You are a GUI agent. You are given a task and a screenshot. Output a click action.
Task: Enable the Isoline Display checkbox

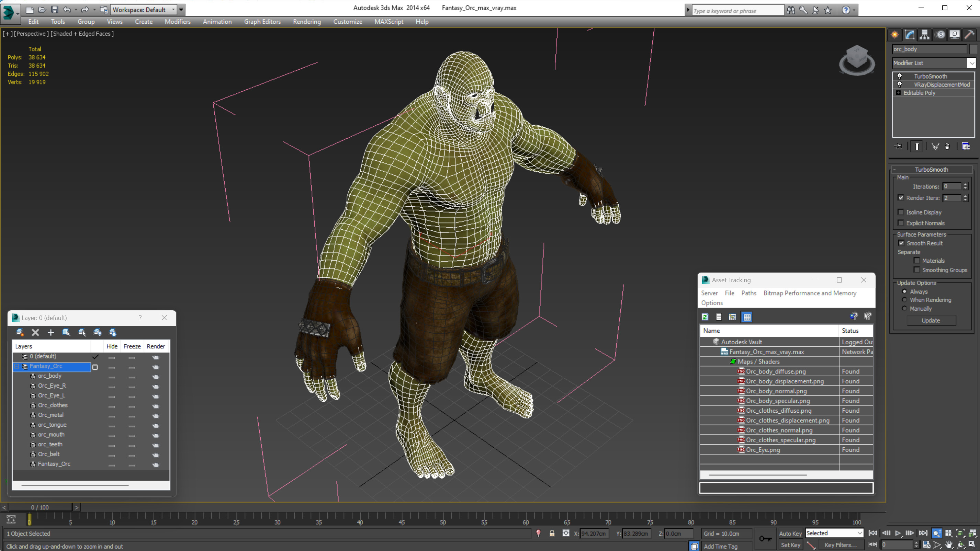point(901,212)
